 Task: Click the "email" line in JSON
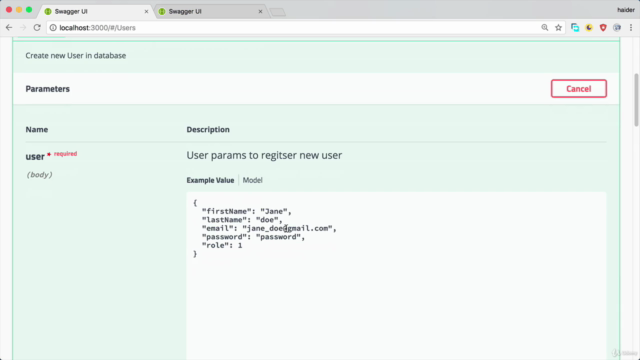[269, 228]
